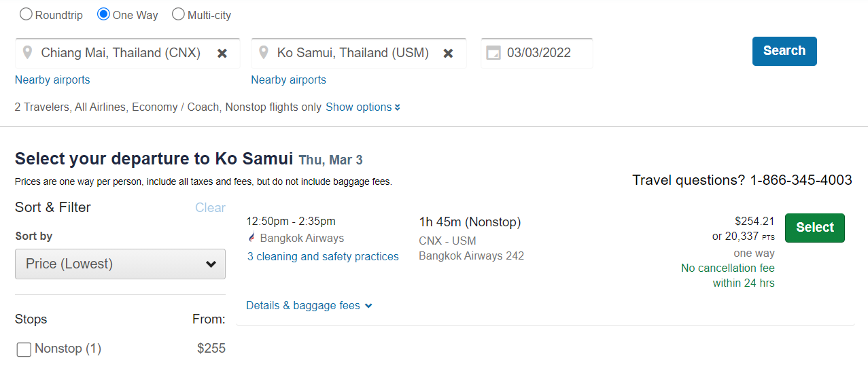
Task: Open Nearby airports under Ko Samui
Action: (x=288, y=80)
